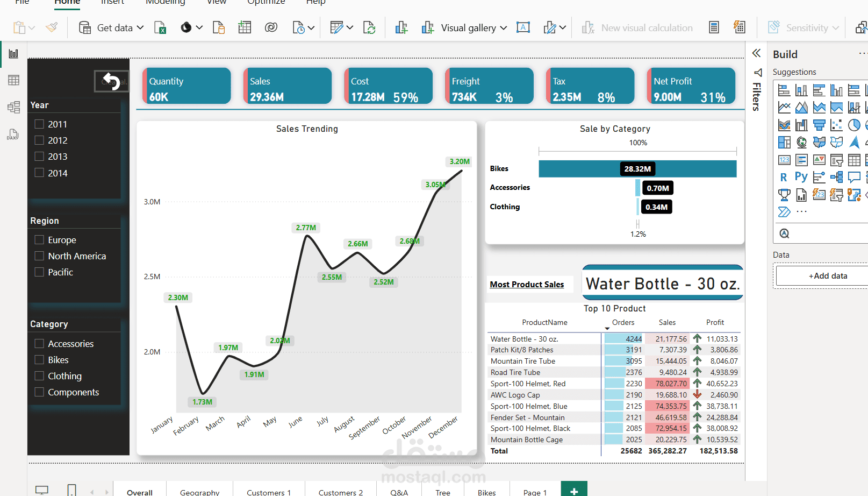Tick the Europe region checkbox
This screenshot has height=496, width=868.
(39, 239)
